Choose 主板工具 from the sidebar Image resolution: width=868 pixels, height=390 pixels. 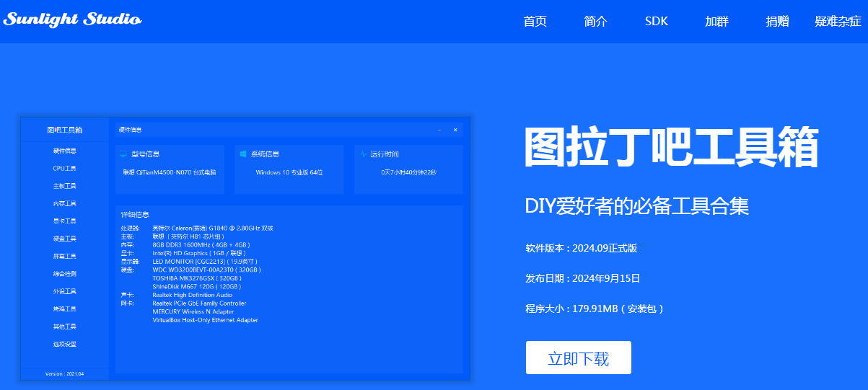click(64, 186)
